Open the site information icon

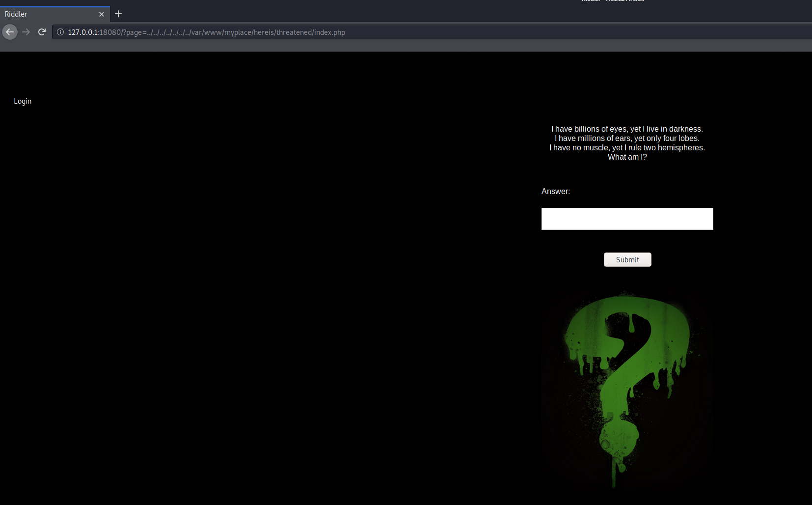[x=60, y=32]
